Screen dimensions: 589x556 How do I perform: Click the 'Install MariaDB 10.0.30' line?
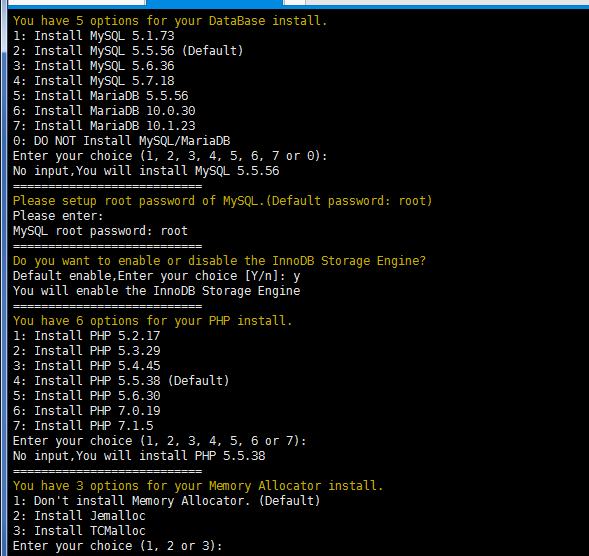coord(104,111)
